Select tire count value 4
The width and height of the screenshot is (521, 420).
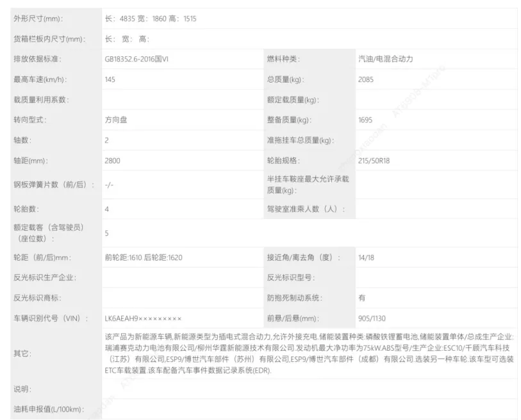point(106,209)
